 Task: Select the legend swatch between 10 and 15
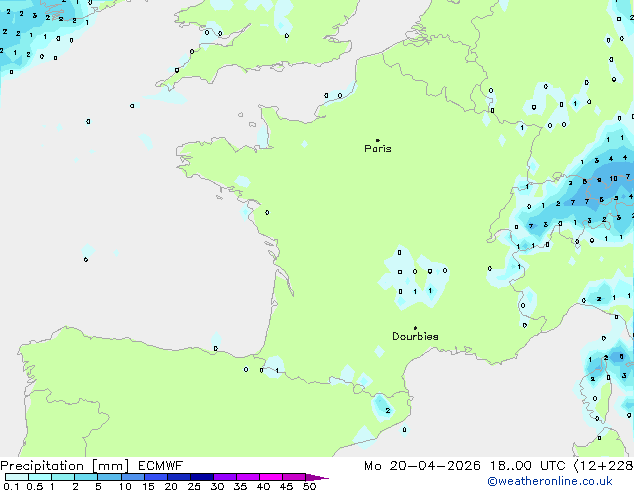[x=134, y=478]
